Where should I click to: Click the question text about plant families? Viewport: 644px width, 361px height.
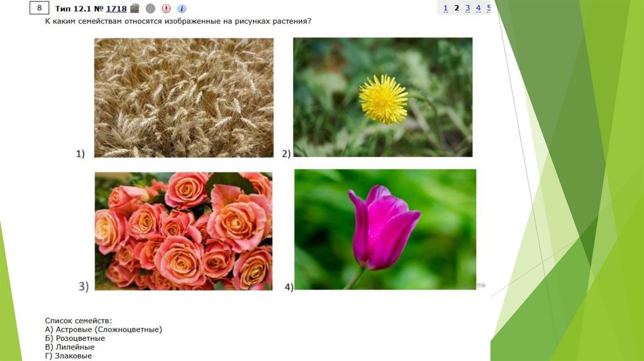point(178,21)
